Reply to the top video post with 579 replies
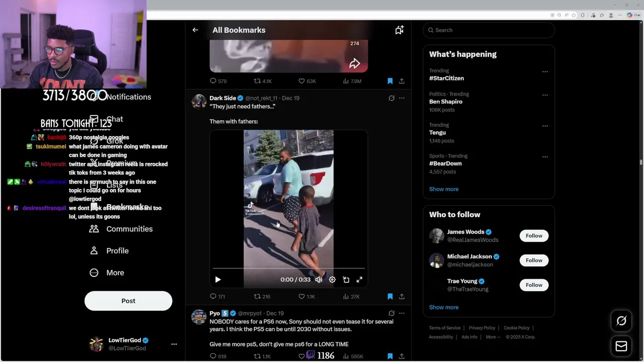This screenshot has height=362, width=644. pos(218,81)
